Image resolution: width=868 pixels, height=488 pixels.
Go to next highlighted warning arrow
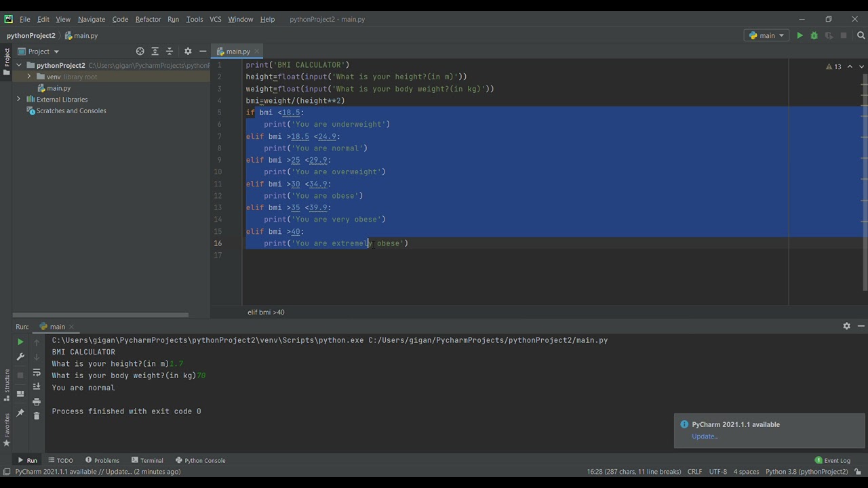(861, 66)
